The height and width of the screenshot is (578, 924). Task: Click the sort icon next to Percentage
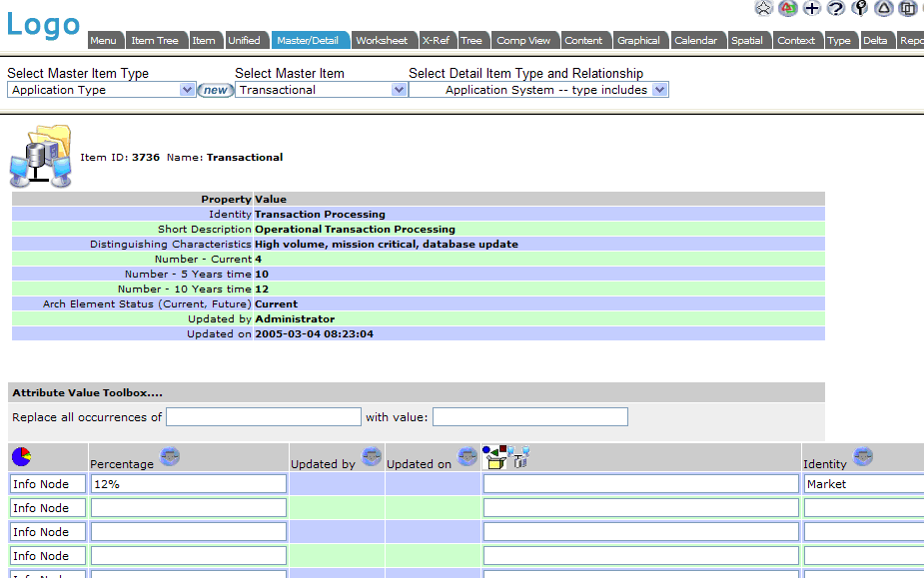point(170,457)
